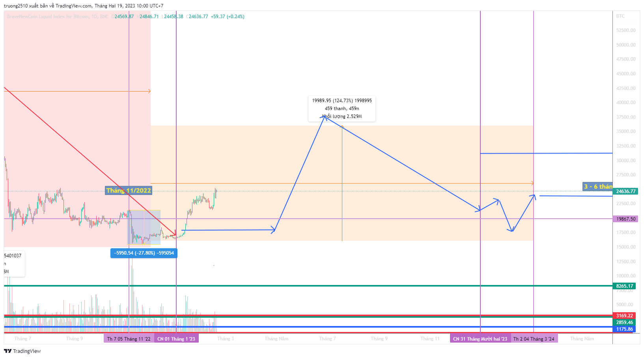Click the blue price label 1175.86
The height and width of the screenshot is (358, 644).
pos(625,329)
